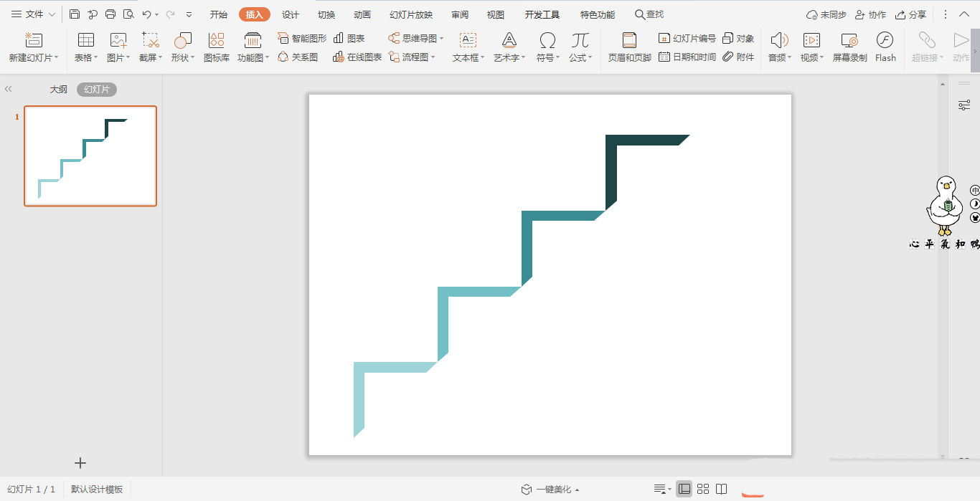Add a slide with the plus button
The image size is (980, 501).
coord(80,463)
